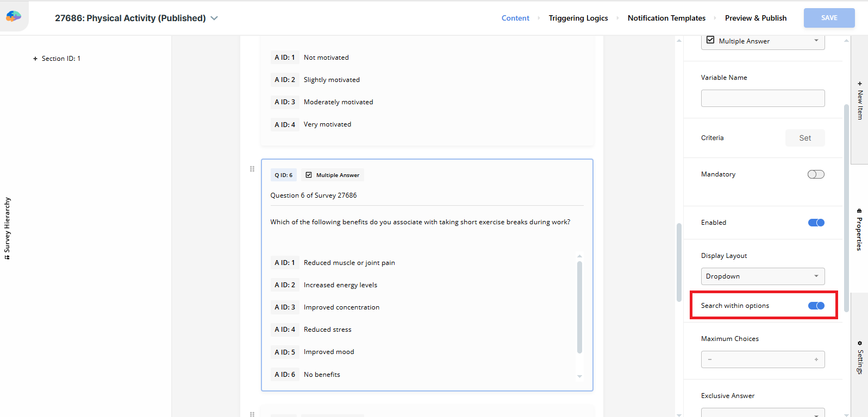
Task: Open the Survey Hierarchy side panel
Action: click(x=7, y=228)
